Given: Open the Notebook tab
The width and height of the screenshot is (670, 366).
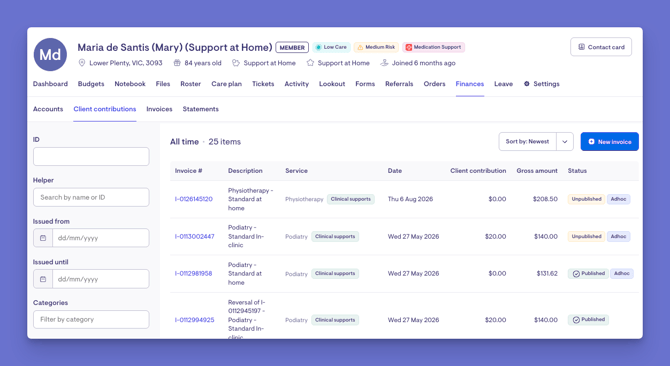Looking at the screenshot, I should tap(130, 84).
